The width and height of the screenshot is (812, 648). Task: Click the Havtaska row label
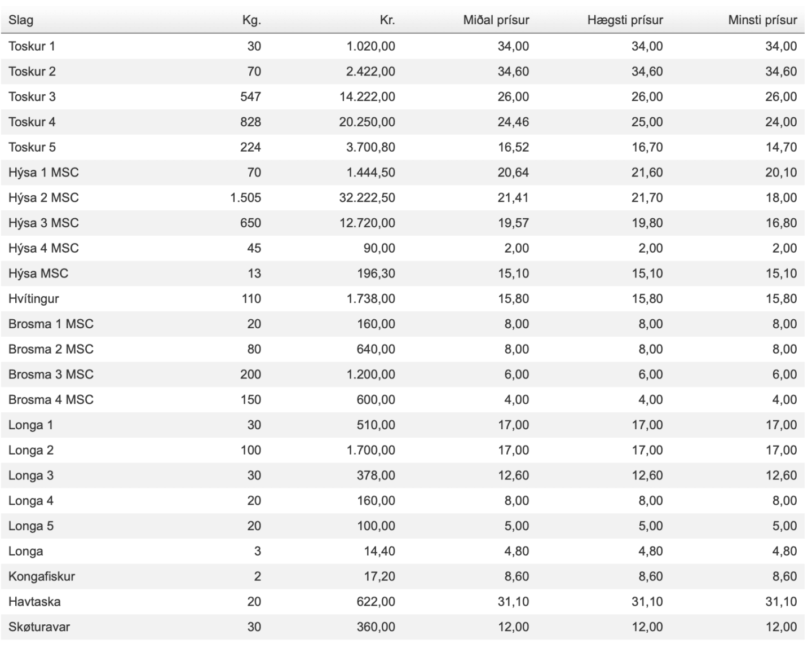point(34,602)
